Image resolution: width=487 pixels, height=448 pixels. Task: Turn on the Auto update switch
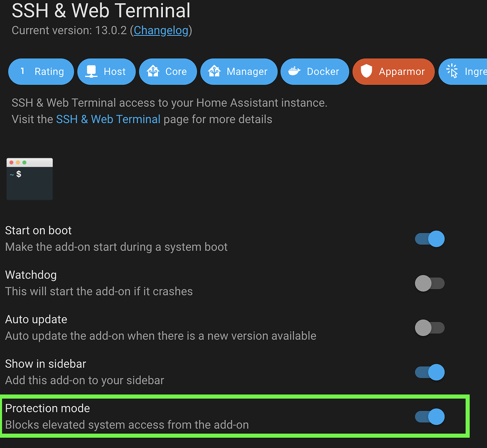[x=430, y=327]
